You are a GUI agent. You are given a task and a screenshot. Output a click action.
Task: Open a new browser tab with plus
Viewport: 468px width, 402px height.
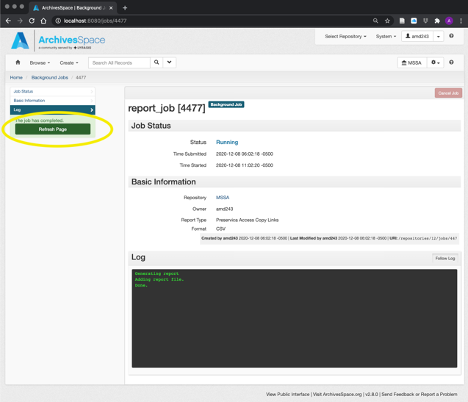coord(125,8)
